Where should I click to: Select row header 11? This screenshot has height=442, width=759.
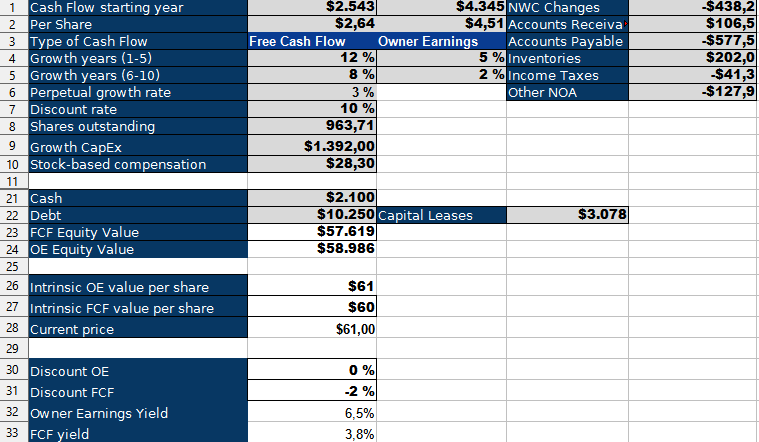pyautogui.click(x=12, y=181)
